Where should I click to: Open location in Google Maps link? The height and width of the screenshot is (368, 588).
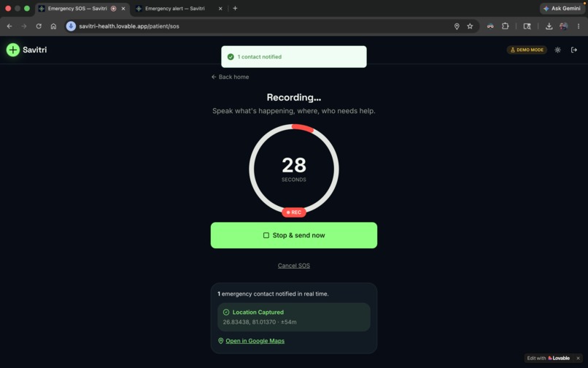click(x=255, y=341)
